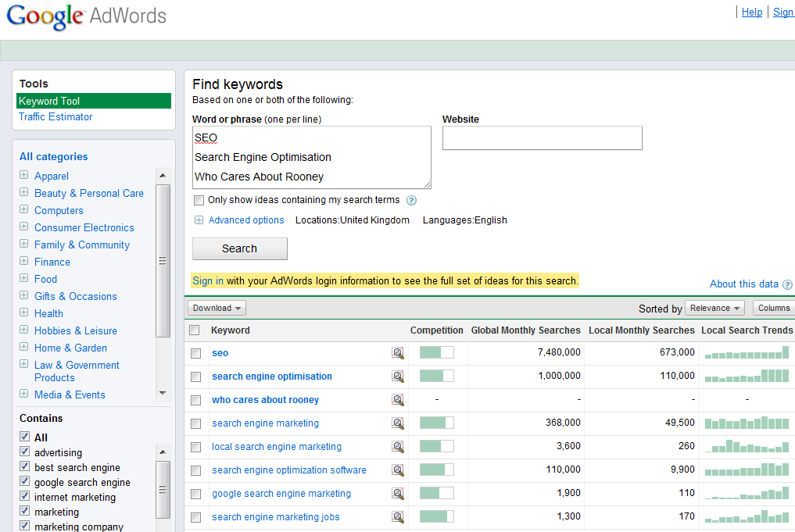Expand the Consumer Electronics category
The image size is (795, 532).
[x=23, y=227]
